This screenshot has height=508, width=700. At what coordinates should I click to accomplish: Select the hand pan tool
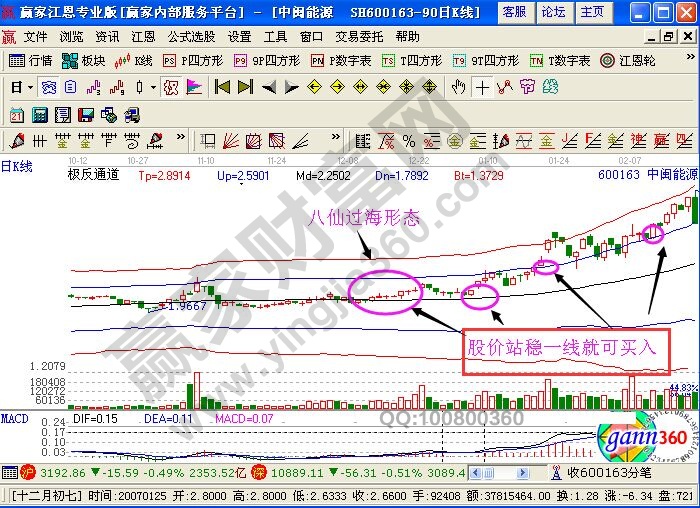[x=459, y=87]
